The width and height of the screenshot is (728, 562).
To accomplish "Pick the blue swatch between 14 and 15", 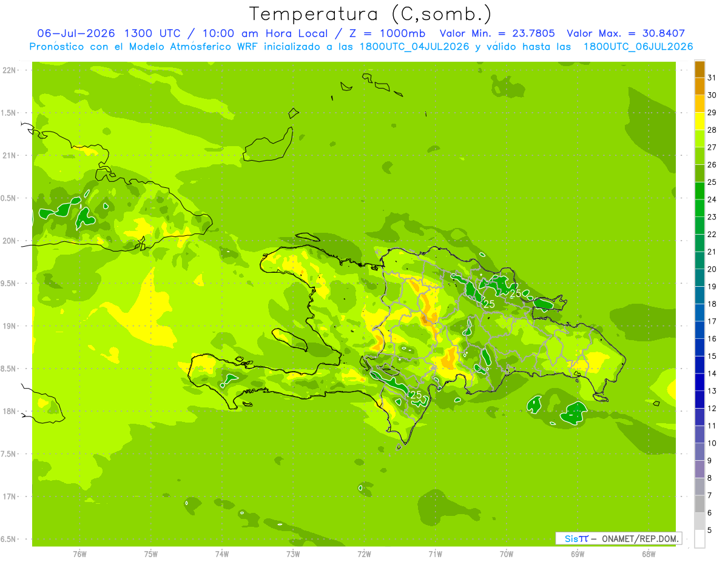I will pyautogui.click(x=699, y=365).
